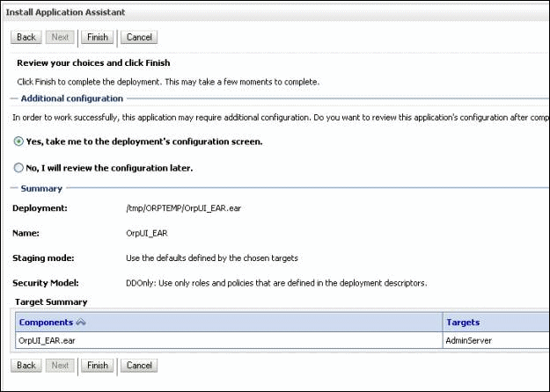Click the Staging mode: field label
Screen dimensions: 550x392
(43, 258)
